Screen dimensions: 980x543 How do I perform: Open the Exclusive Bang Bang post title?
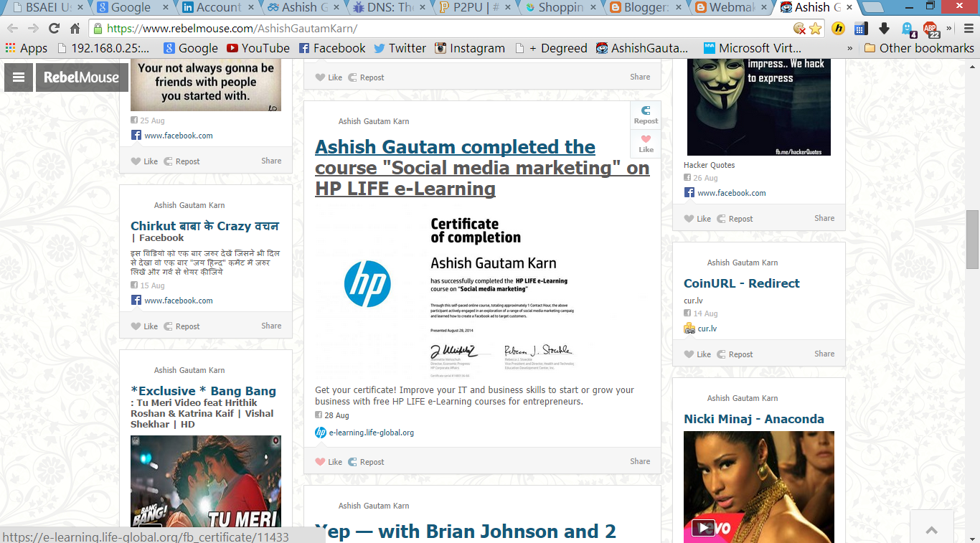pyautogui.click(x=203, y=407)
